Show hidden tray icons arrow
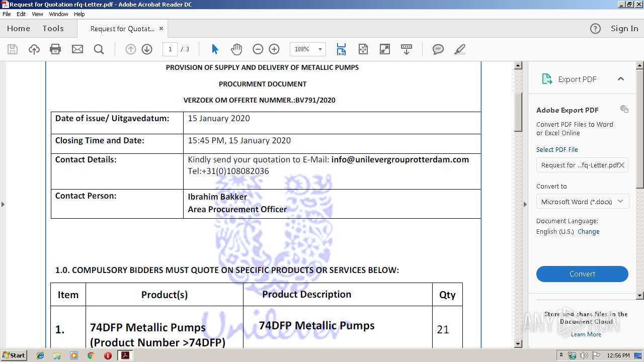644x362 pixels. (x=561, y=355)
